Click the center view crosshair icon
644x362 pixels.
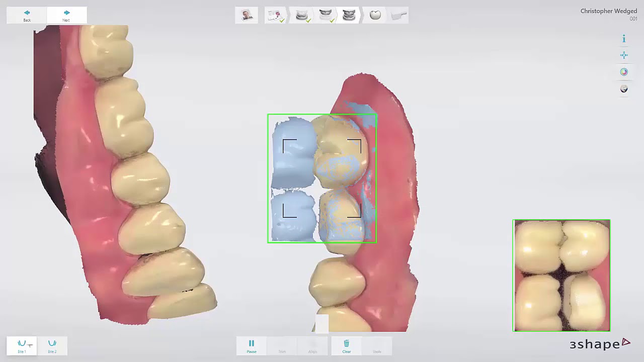[624, 55]
